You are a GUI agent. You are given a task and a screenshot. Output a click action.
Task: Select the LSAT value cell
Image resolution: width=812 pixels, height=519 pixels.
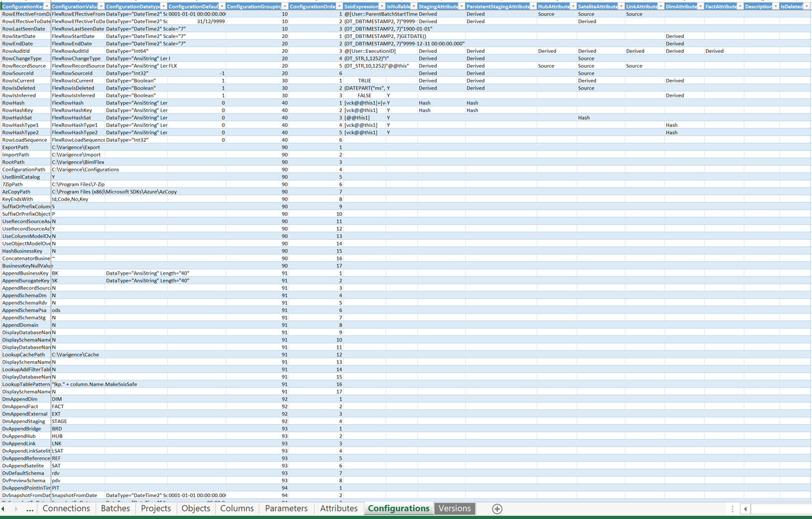click(x=77, y=451)
